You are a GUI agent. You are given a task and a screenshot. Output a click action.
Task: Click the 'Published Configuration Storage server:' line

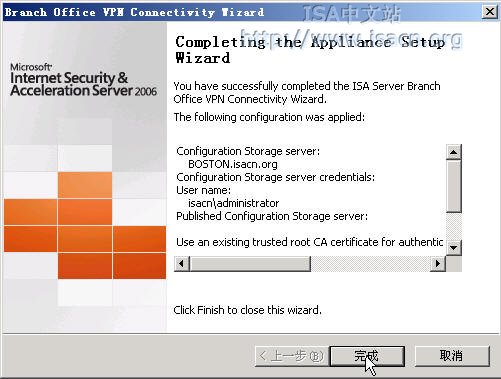(x=272, y=216)
